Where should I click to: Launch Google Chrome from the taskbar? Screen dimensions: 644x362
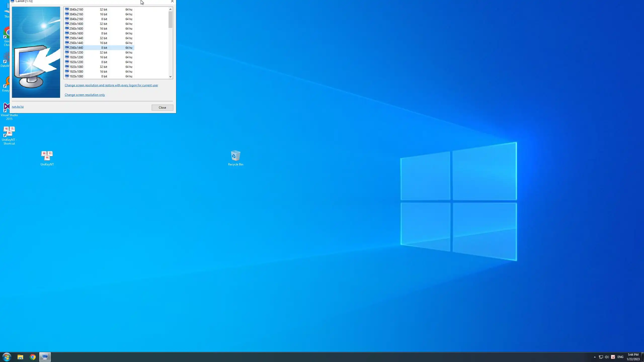pyautogui.click(x=33, y=357)
